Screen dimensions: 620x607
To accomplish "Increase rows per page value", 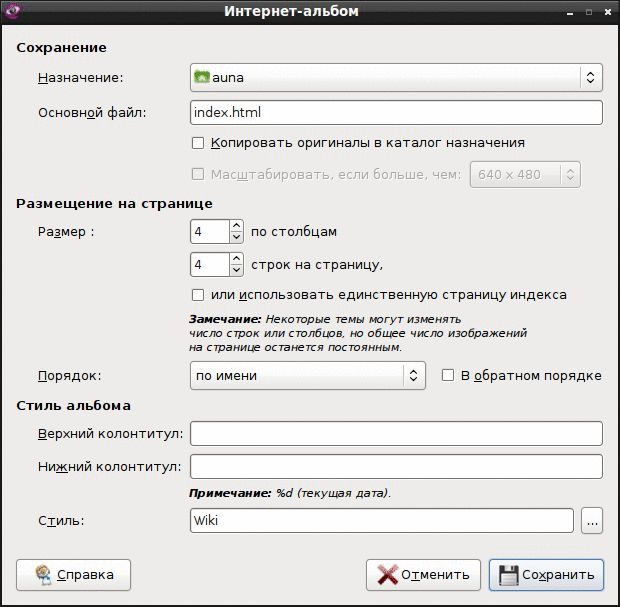I will [x=236, y=259].
